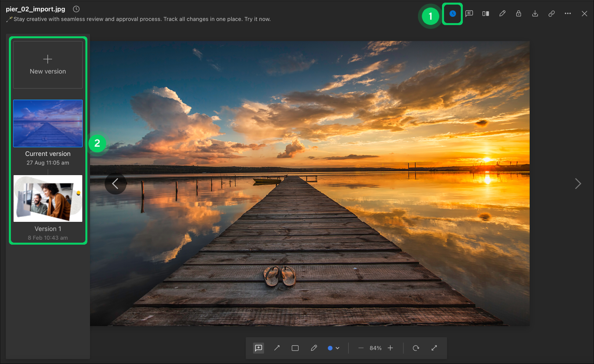Go to previous image with left arrow
This screenshot has height=364, width=594.
tap(115, 184)
